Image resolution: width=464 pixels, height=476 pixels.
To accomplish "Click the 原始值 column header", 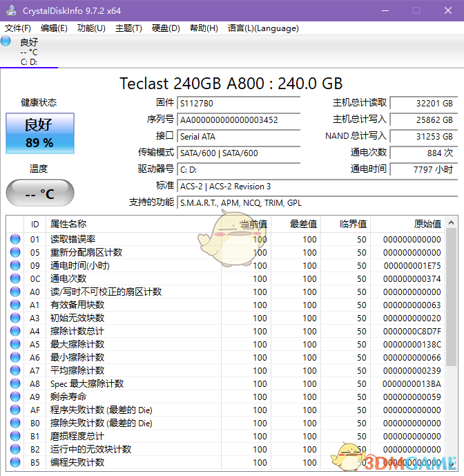I will [x=427, y=224].
